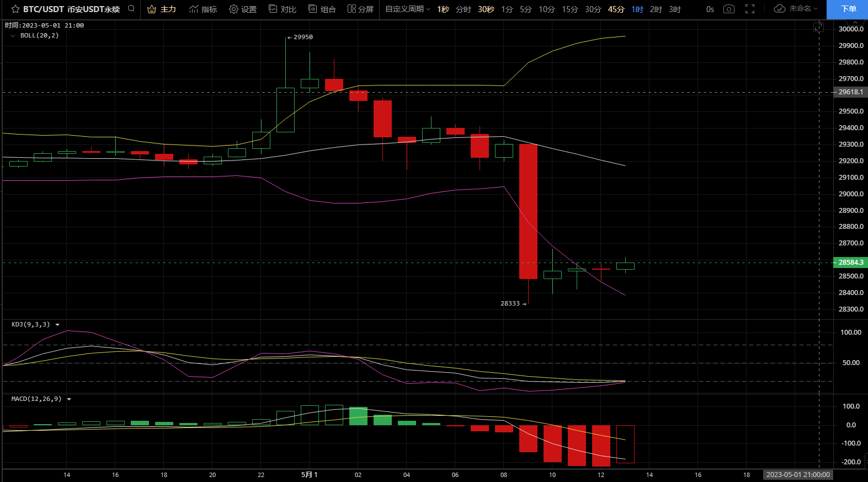This screenshot has width=868, height=482.
Task: Click the 29618.1 crosshair price label
Action: tap(850, 92)
